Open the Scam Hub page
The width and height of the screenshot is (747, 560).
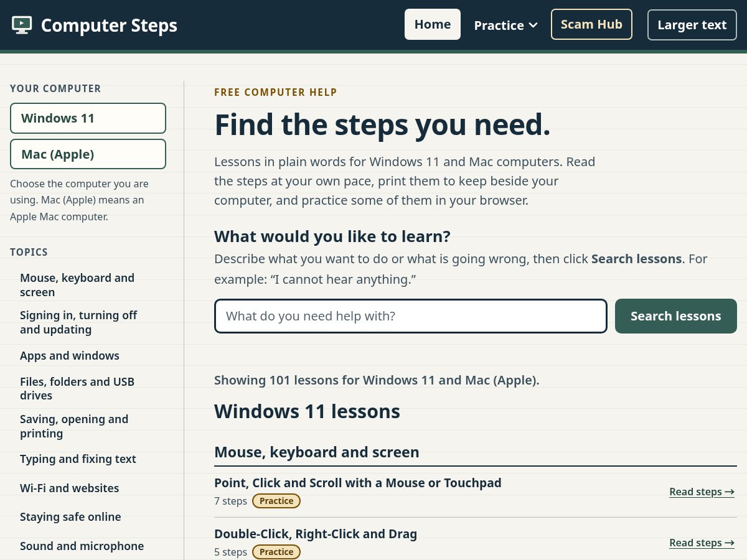click(591, 24)
